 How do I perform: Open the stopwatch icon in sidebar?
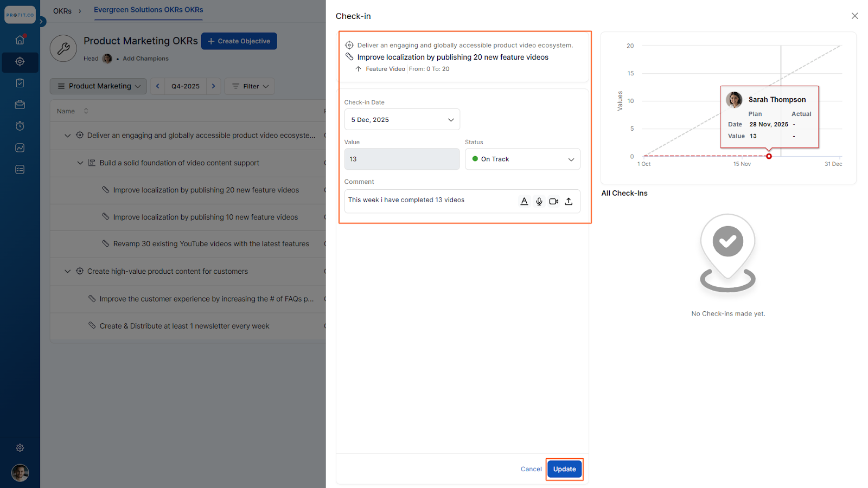(x=20, y=126)
